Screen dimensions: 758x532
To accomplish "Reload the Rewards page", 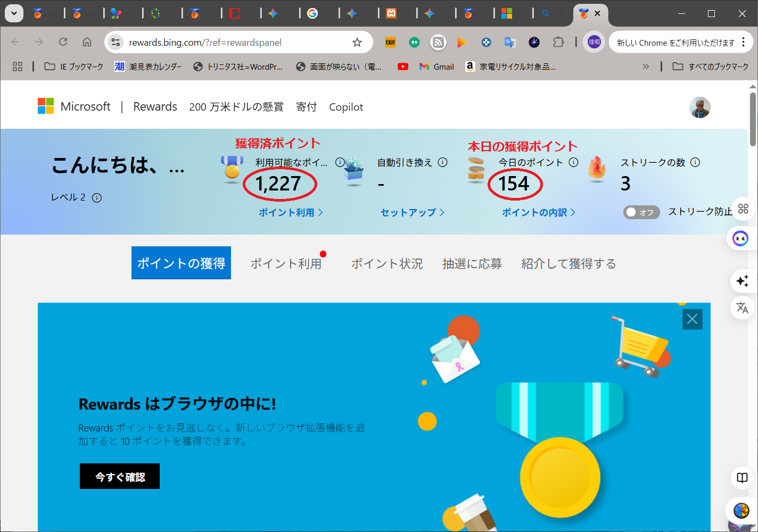I will (63, 42).
